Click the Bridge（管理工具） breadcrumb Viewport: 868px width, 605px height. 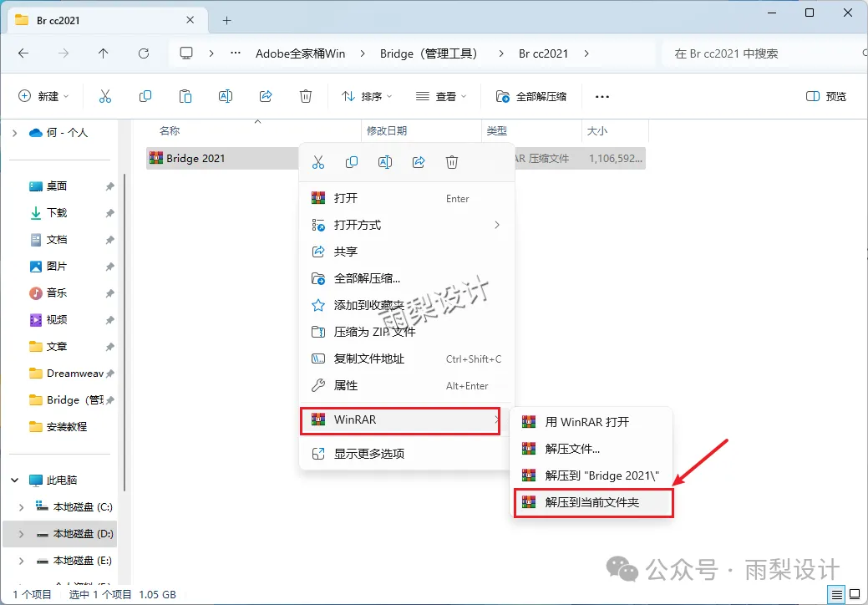coord(429,53)
